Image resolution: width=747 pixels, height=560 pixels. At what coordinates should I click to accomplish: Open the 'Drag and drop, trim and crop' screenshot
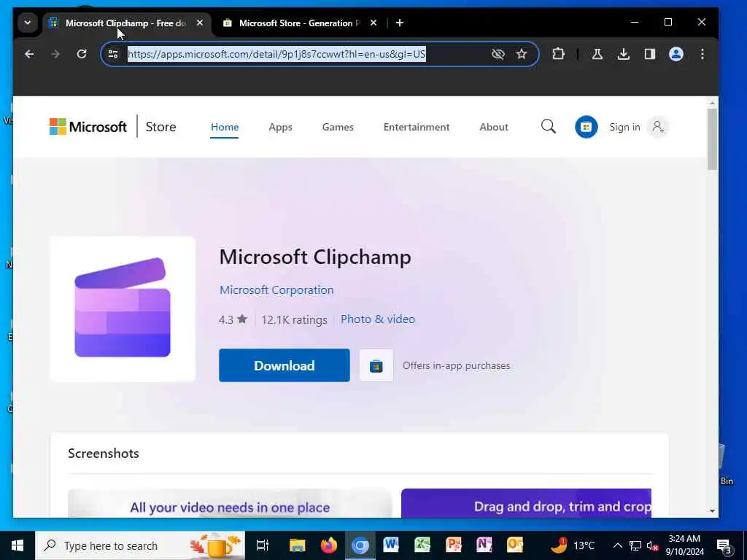coord(526,503)
